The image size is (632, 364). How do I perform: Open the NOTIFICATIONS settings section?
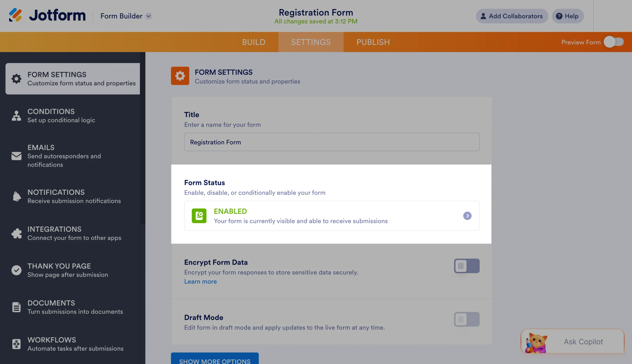coord(73,197)
